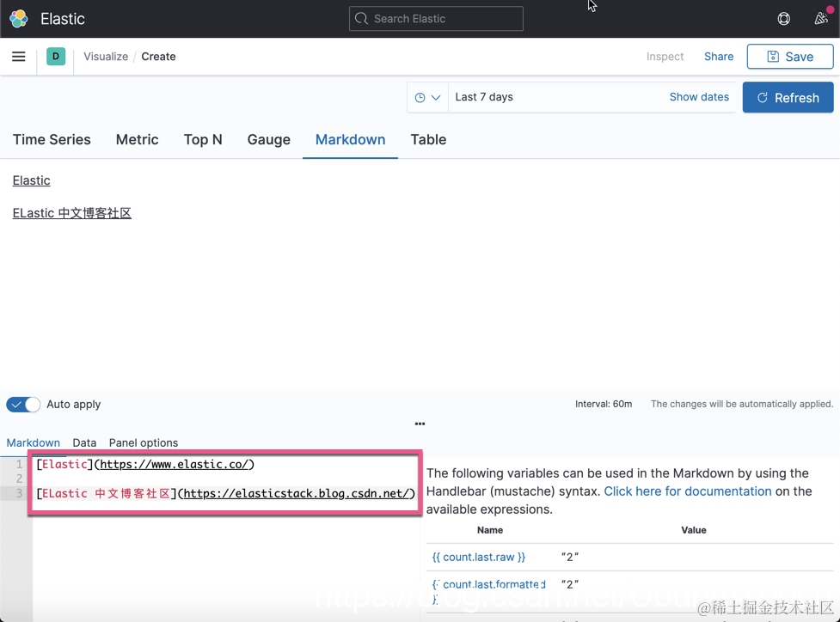Open ELastic 中文博客社区 preview link

pos(71,213)
